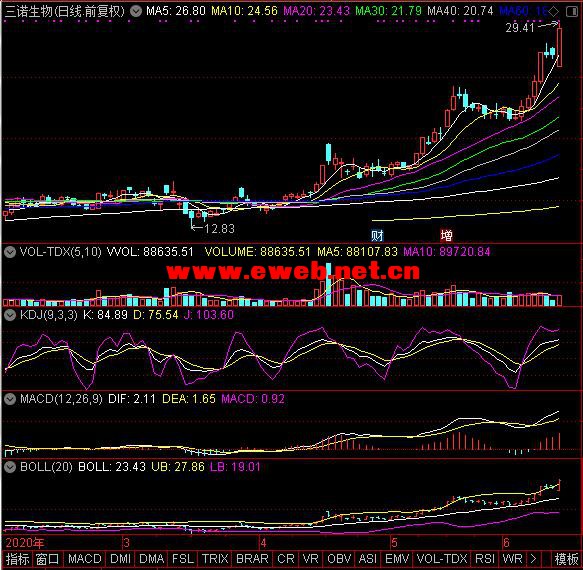The width and height of the screenshot is (583, 570).
Task: Click the diamond icon at top right
Action: [554, 12]
